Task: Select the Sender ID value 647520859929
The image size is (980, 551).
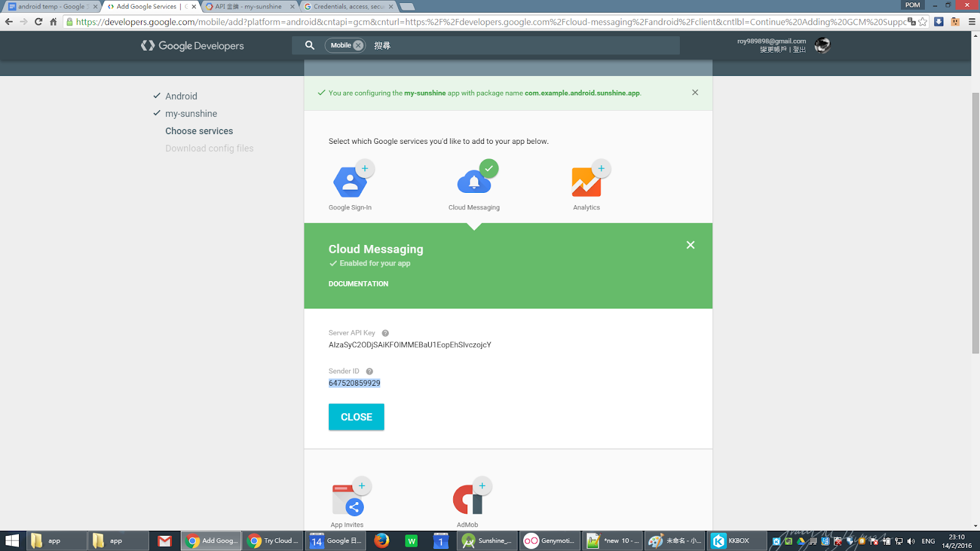Action: [x=355, y=383]
